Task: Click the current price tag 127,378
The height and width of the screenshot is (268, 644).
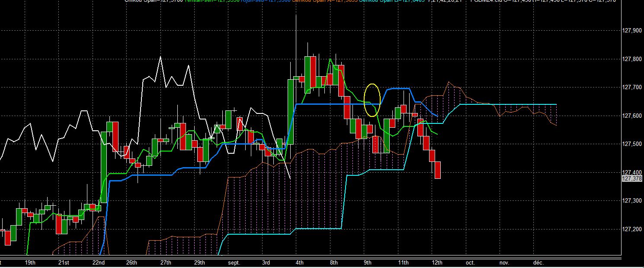Action: 631,178
